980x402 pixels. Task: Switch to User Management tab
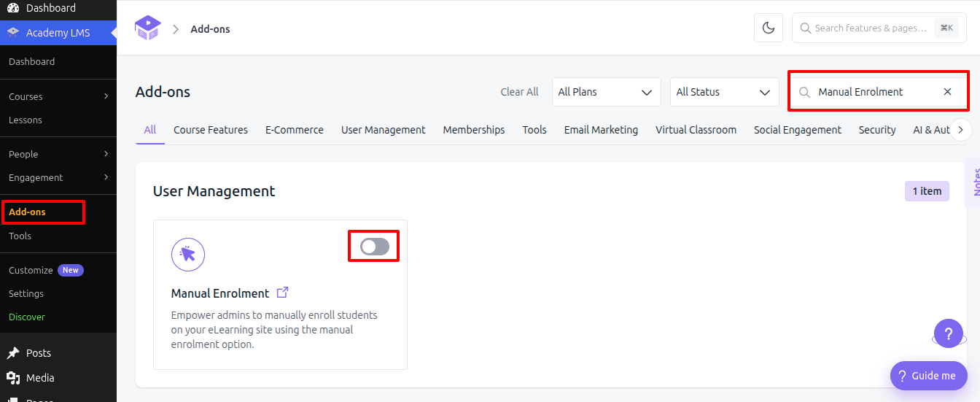pyautogui.click(x=384, y=130)
